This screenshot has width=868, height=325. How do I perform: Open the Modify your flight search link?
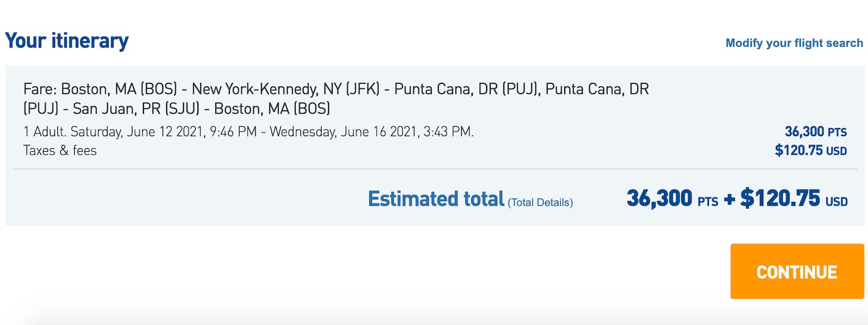794,43
